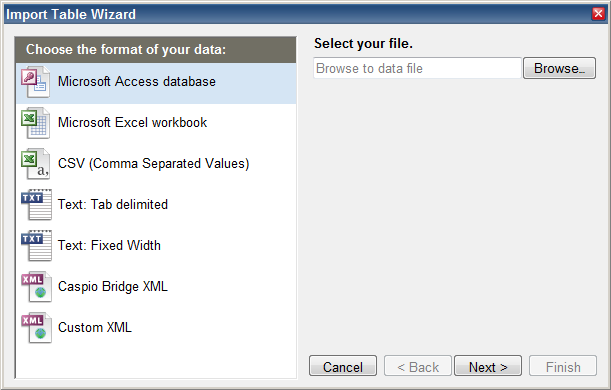Click the Fixed Width TXT icon
611x390 pixels.
[x=36, y=246]
